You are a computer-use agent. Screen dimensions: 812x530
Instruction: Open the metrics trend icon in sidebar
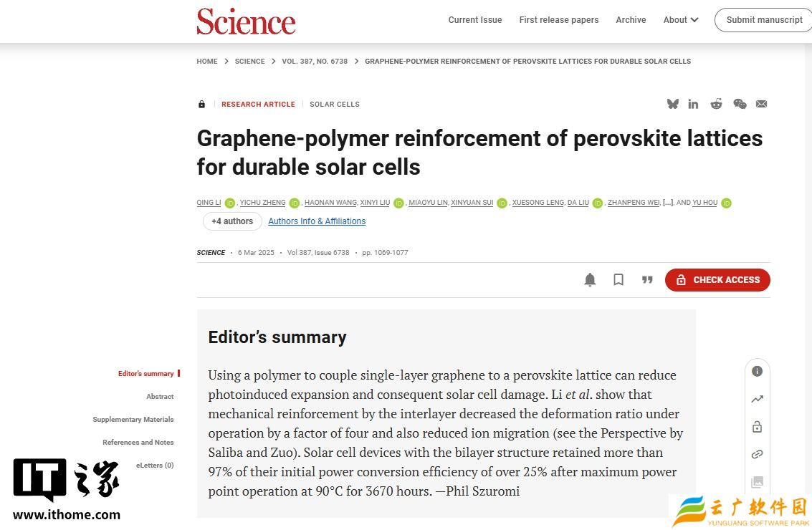[757, 399]
